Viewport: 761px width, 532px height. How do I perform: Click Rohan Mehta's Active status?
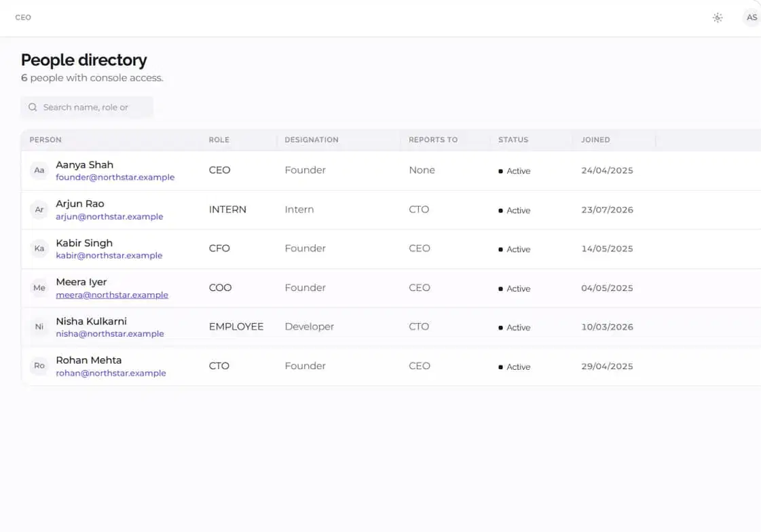coord(515,367)
